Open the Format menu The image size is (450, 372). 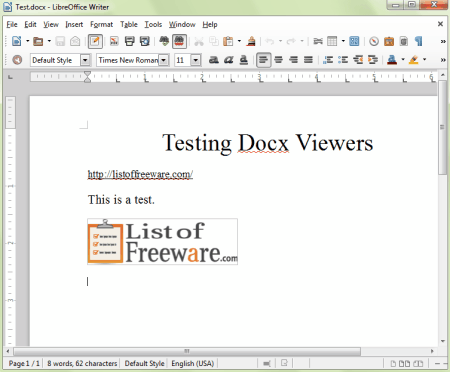pos(101,24)
